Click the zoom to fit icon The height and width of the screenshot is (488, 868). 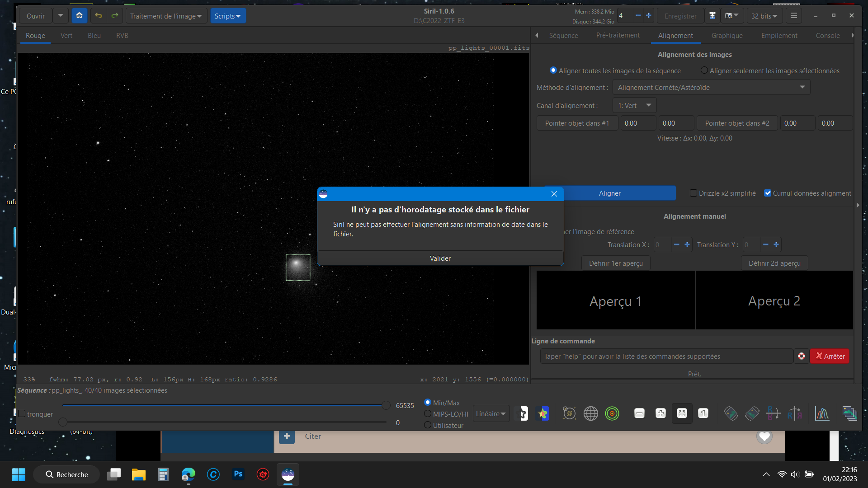tap(682, 413)
